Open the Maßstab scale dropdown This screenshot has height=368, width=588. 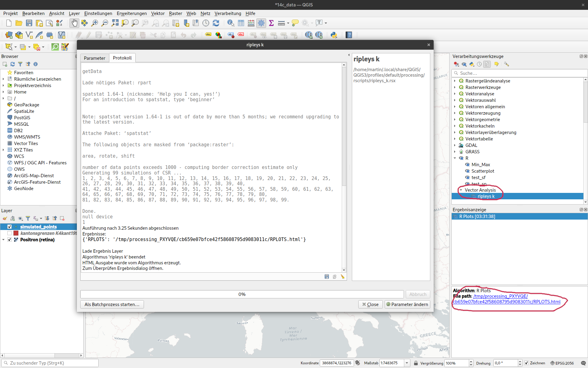[x=407, y=363]
